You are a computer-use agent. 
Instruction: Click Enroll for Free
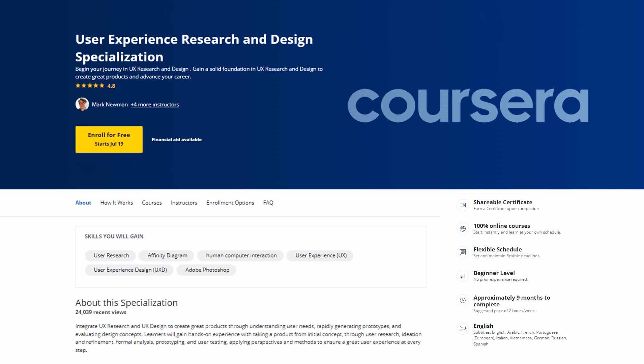pos(109,139)
